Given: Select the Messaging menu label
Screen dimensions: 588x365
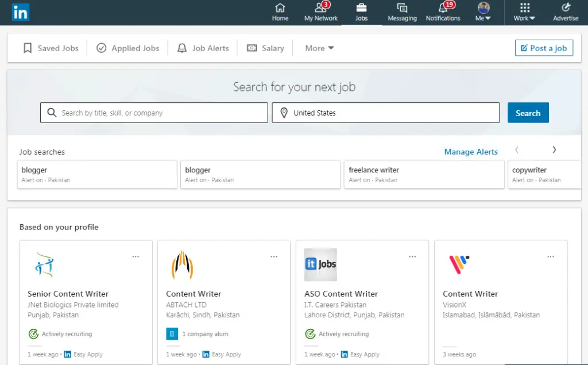Looking at the screenshot, I should 402,18.
